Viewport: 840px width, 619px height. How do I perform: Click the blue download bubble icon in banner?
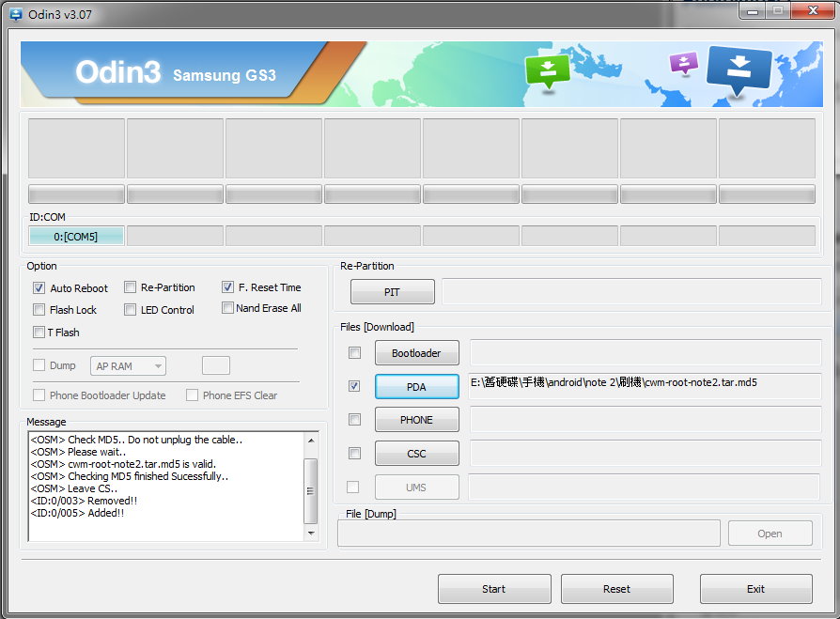pyautogui.click(x=739, y=70)
